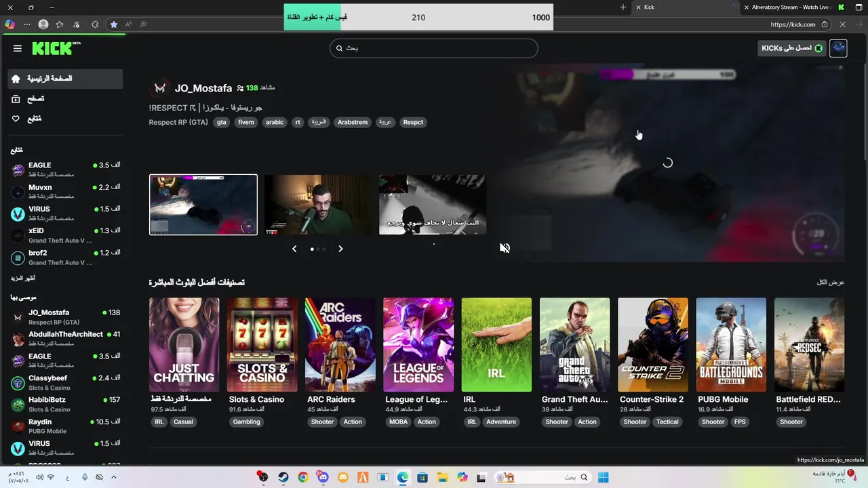Add page to favorites star

click(x=114, y=24)
